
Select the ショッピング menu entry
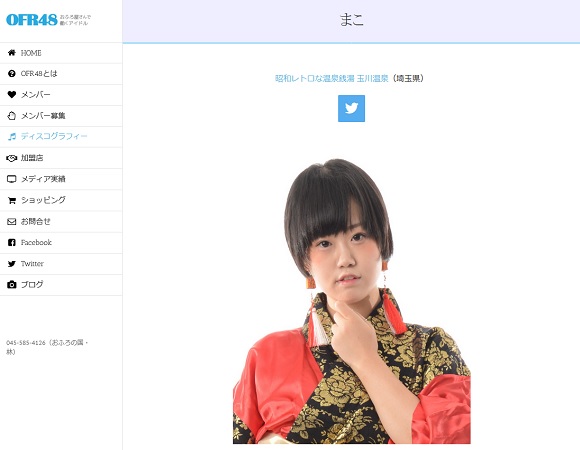pyautogui.click(x=61, y=200)
